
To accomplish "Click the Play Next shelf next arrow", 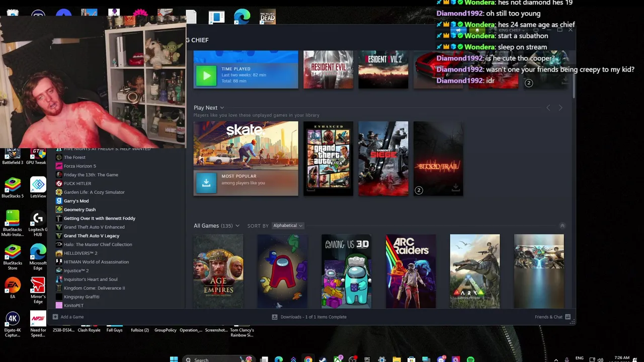I will click(x=560, y=108).
